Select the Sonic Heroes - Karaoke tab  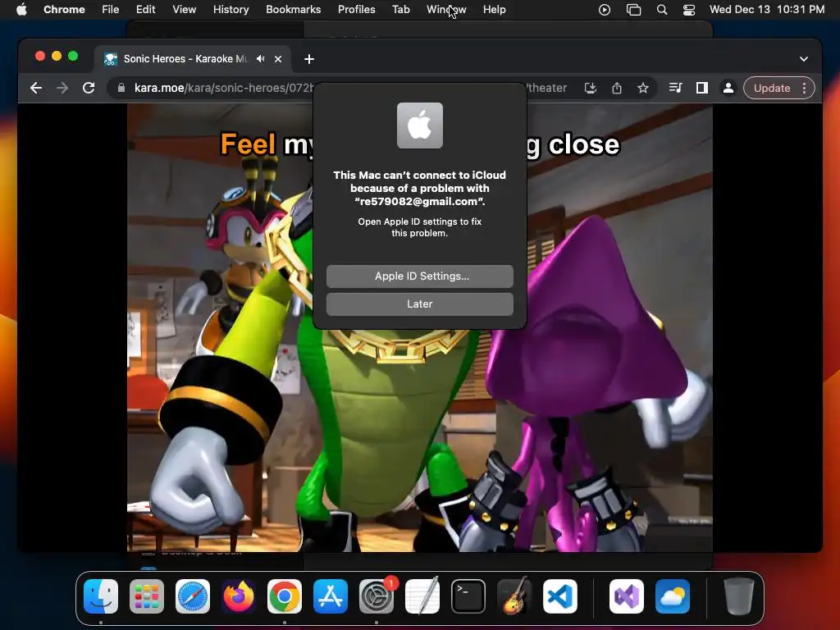coord(185,59)
